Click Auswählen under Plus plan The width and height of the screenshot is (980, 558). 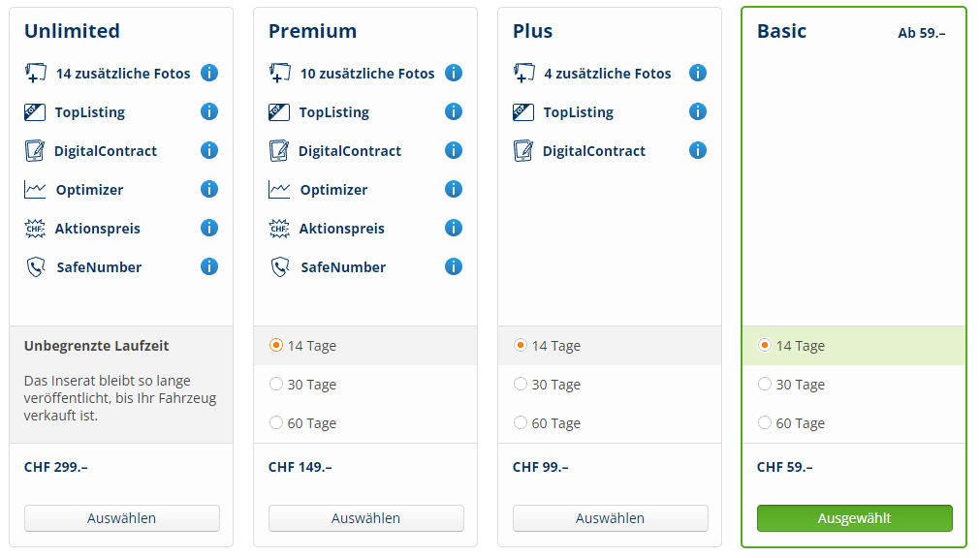pos(610,518)
